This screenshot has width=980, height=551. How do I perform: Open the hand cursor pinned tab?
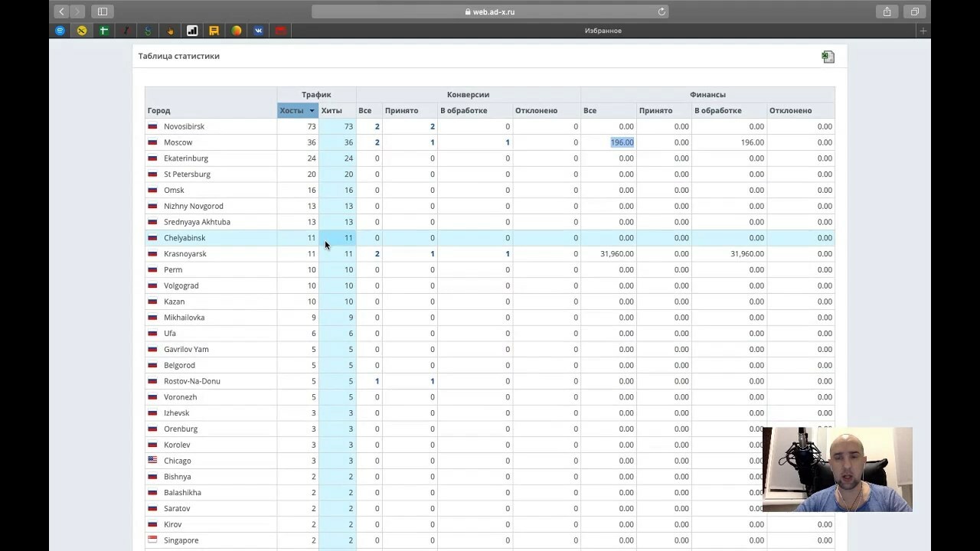tap(170, 31)
